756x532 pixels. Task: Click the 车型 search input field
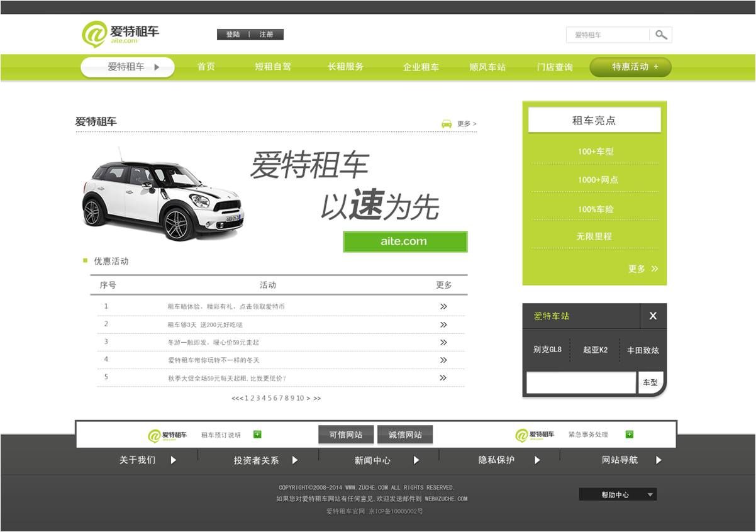tap(581, 382)
